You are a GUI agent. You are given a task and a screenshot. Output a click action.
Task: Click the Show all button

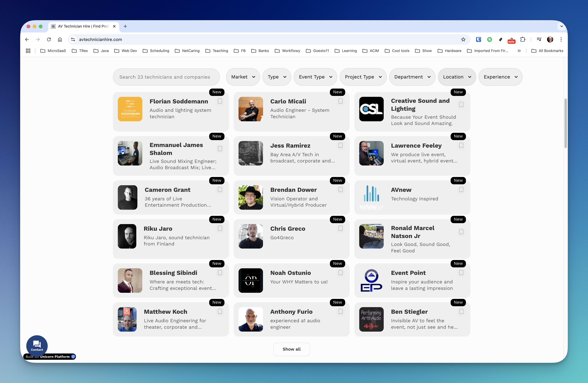point(292,349)
